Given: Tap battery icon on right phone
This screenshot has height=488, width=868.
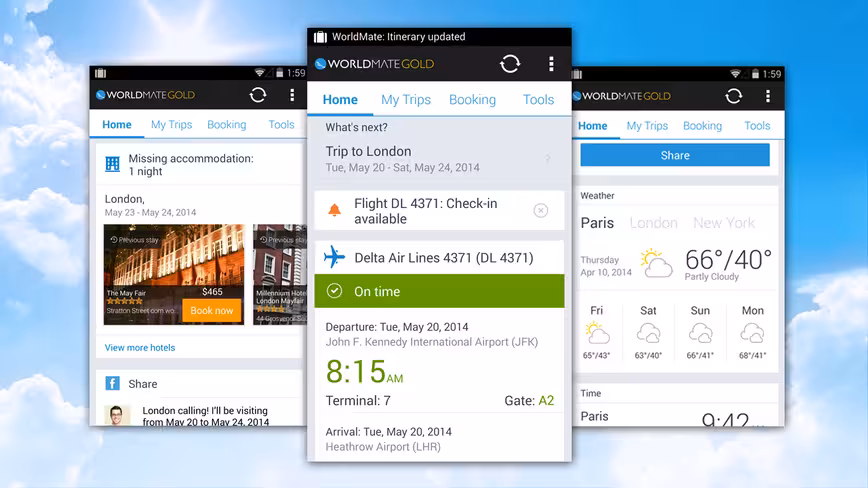Looking at the screenshot, I should click(755, 74).
